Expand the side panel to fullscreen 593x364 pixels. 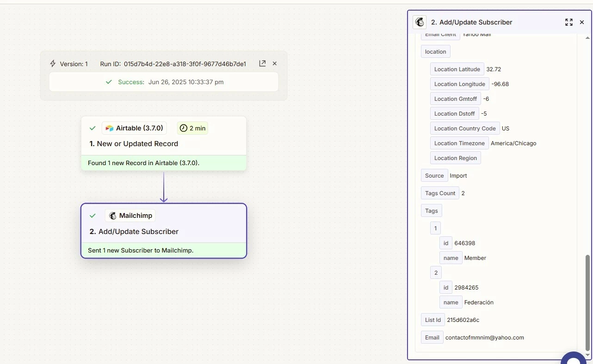tap(569, 22)
